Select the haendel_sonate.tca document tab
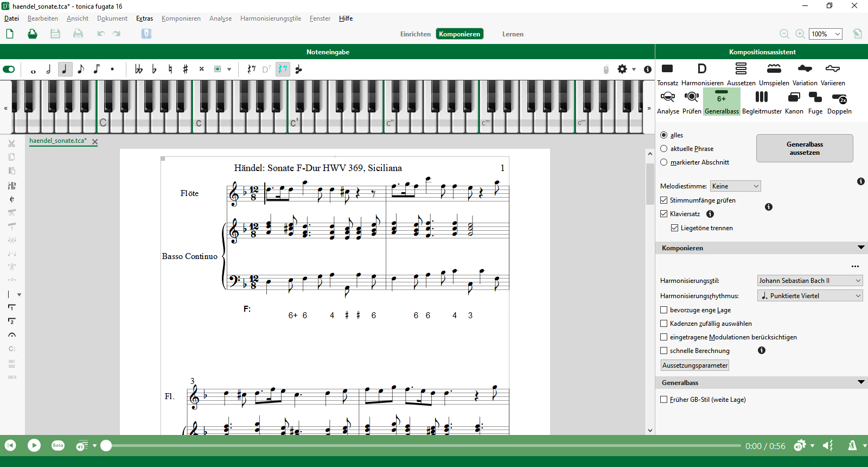 click(58, 141)
